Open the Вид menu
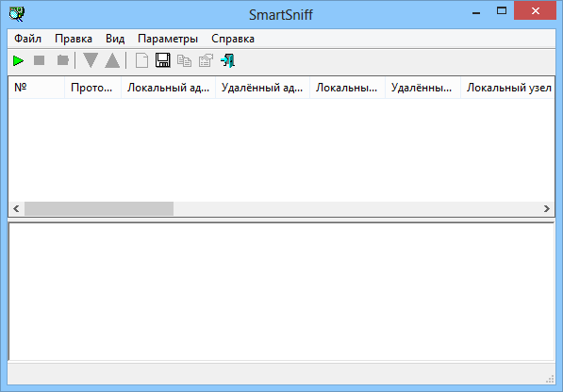 point(115,39)
